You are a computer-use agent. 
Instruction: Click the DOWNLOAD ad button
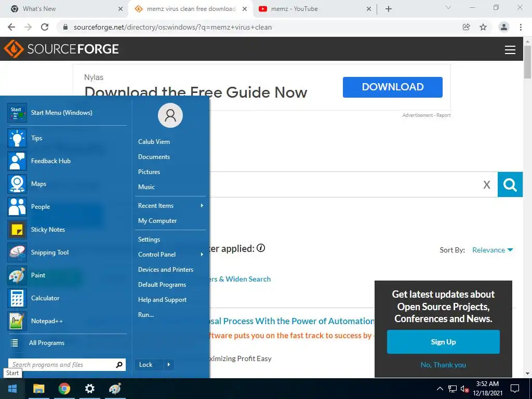pos(393,87)
